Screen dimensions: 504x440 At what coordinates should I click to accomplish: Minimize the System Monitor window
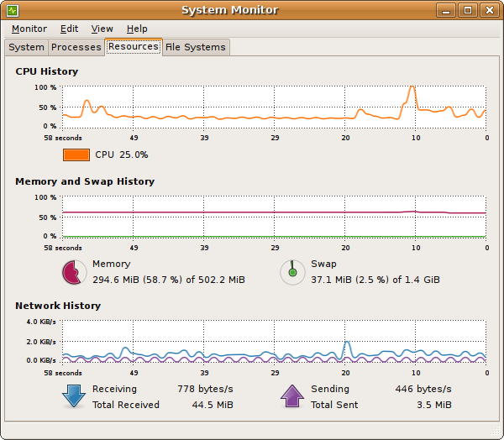(x=446, y=11)
